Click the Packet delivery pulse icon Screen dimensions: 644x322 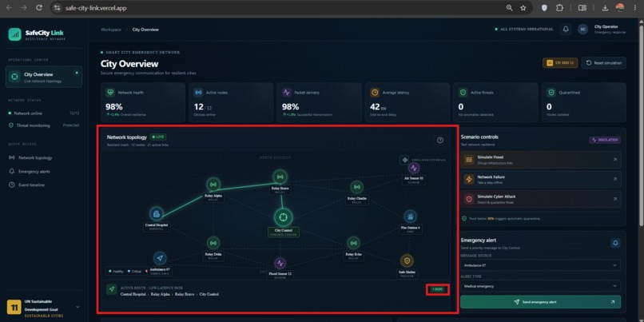point(287,93)
